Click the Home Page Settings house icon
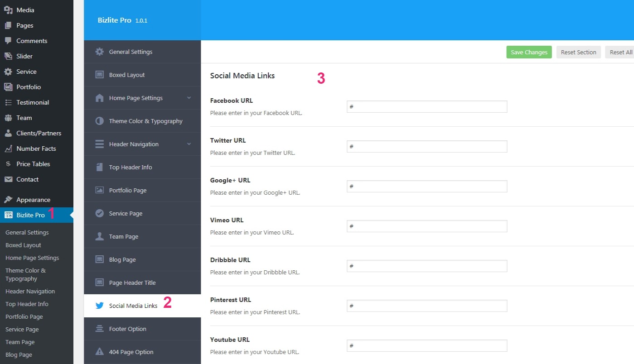Screen dimensions: 634x364 100,98
